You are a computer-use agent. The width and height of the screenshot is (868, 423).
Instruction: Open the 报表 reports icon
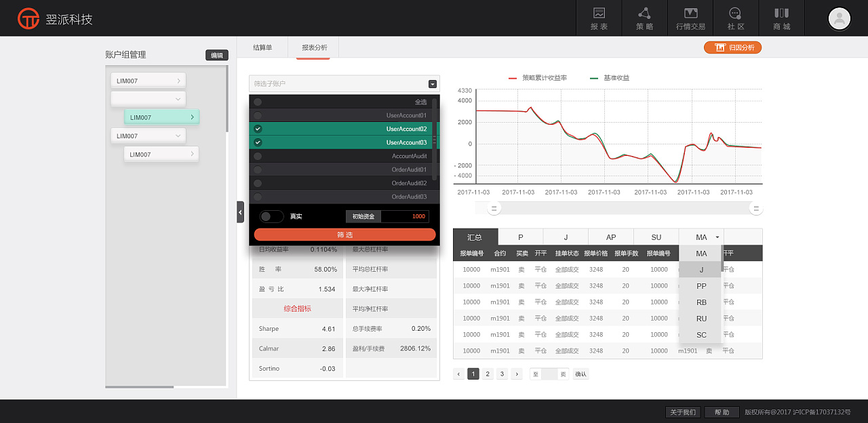[x=599, y=18]
